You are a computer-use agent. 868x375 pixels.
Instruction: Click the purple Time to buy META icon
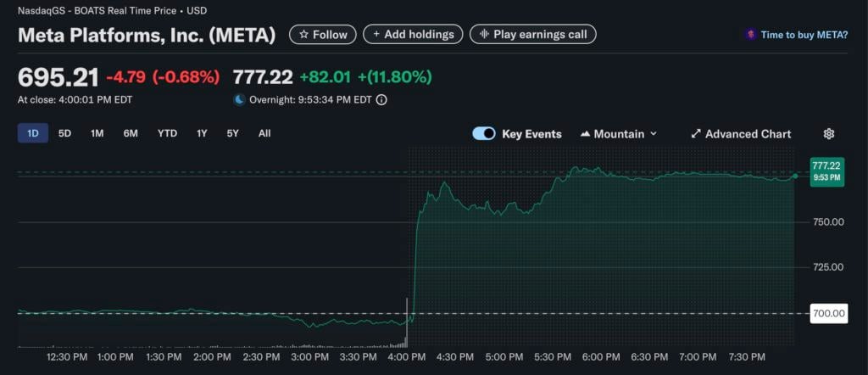tap(750, 34)
